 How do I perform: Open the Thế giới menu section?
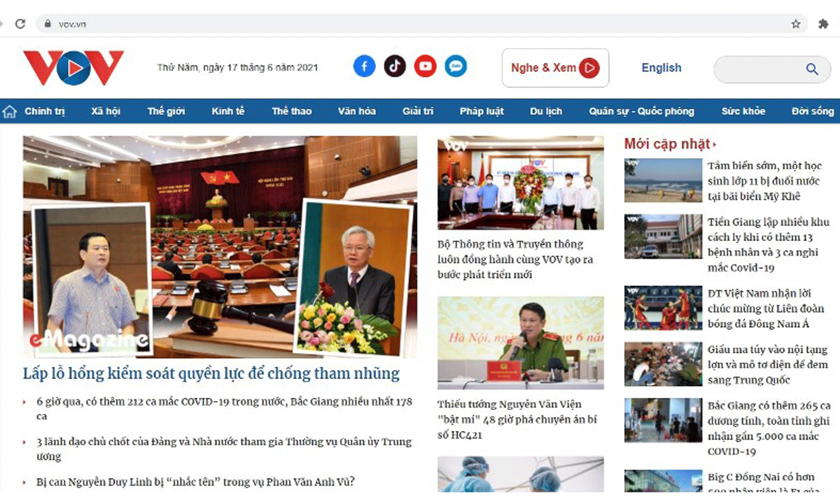click(166, 111)
